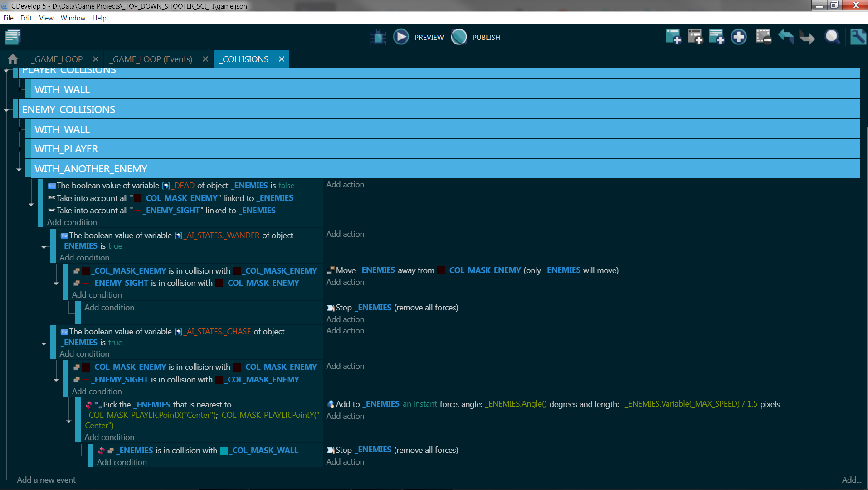Open events sheet settings wrench icon

click(858, 37)
